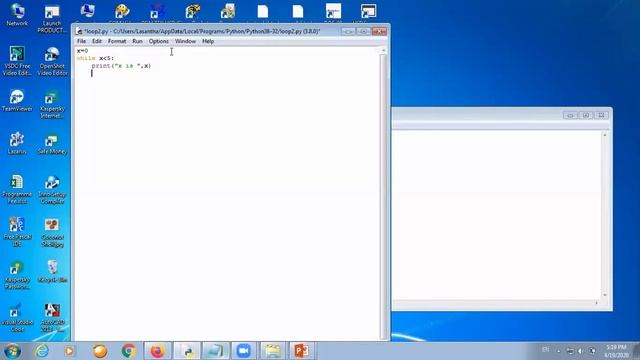640x360 pixels.
Task: Select the Launch PRODUCT desktop shortcut
Action: (52, 19)
